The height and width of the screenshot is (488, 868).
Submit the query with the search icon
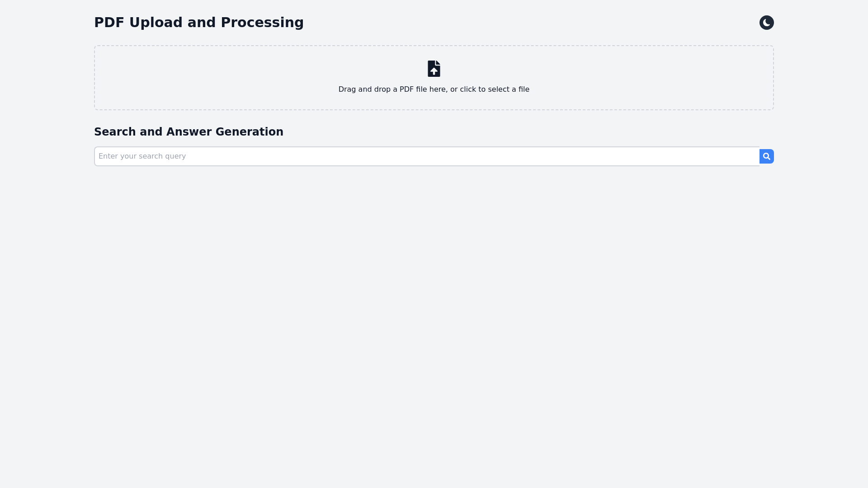pyautogui.click(x=766, y=156)
